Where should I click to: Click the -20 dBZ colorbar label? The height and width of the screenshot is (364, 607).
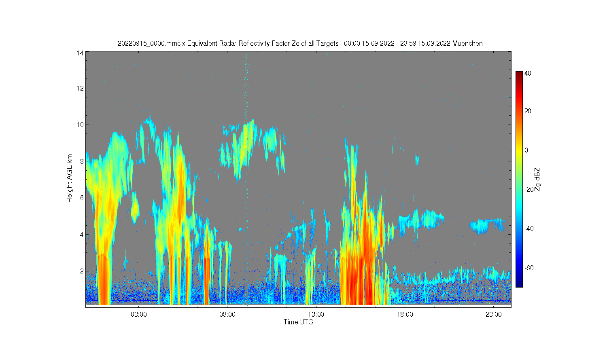pyautogui.click(x=529, y=189)
